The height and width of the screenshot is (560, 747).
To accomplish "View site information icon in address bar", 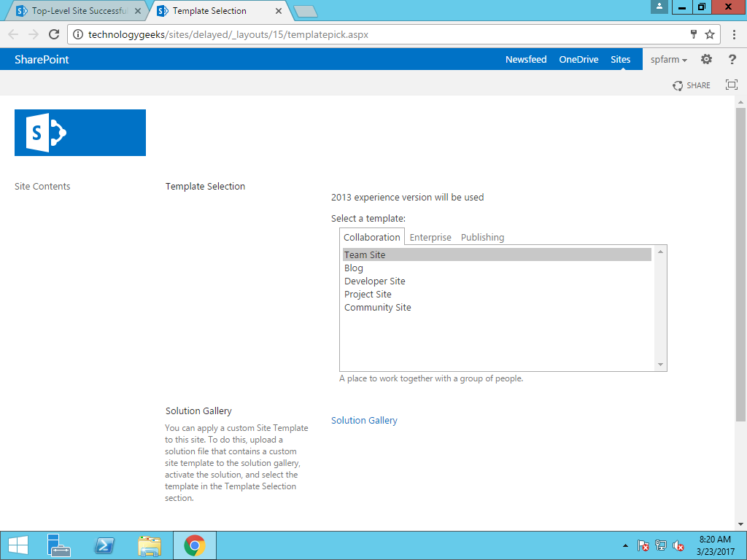I will (x=78, y=34).
